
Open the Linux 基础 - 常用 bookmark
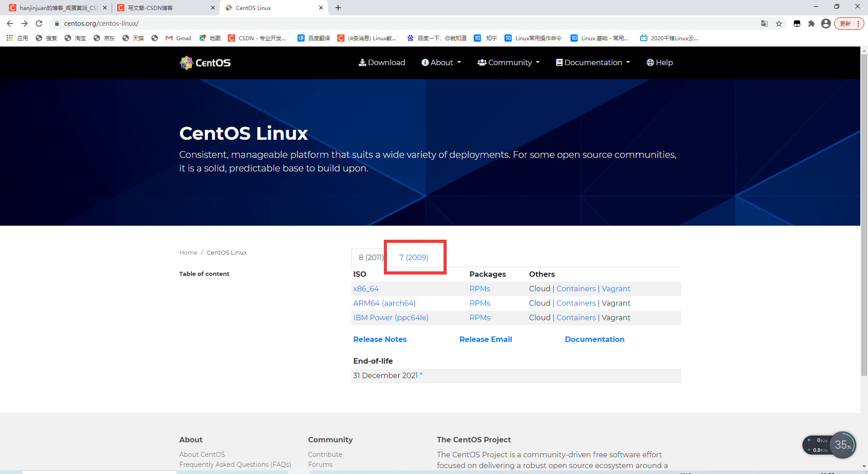point(599,38)
